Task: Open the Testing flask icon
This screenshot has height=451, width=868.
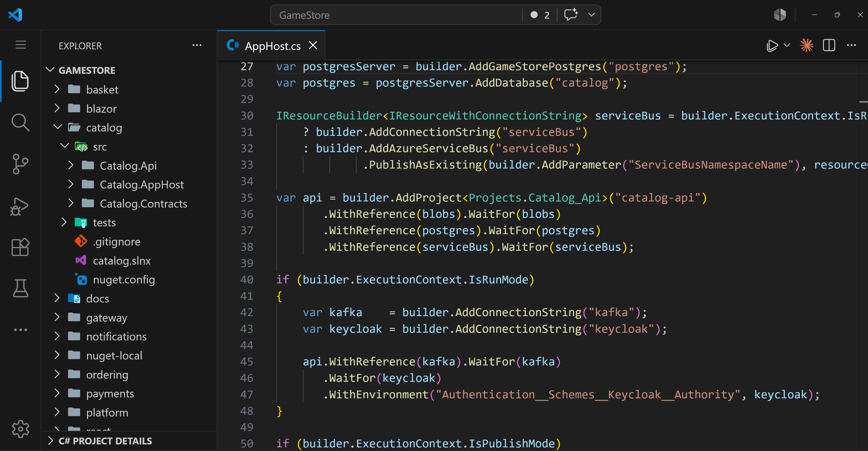Action: coord(20,288)
